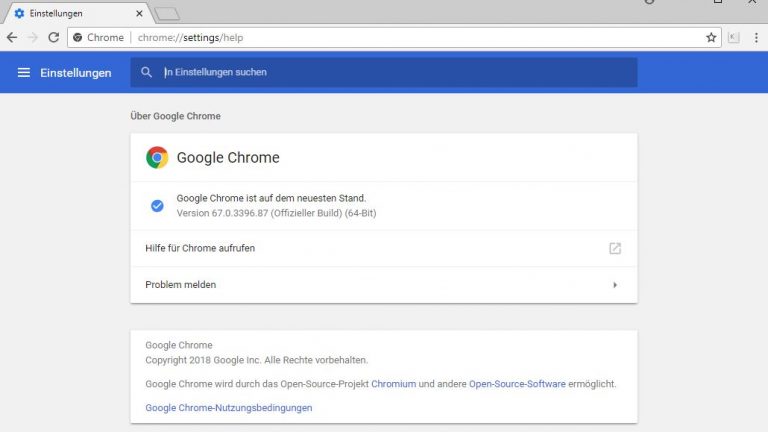Image resolution: width=768 pixels, height=432 pixels.
Task: Focus the 'In Einstellungen suchen' search field
Action: click(x=390, y=73)
